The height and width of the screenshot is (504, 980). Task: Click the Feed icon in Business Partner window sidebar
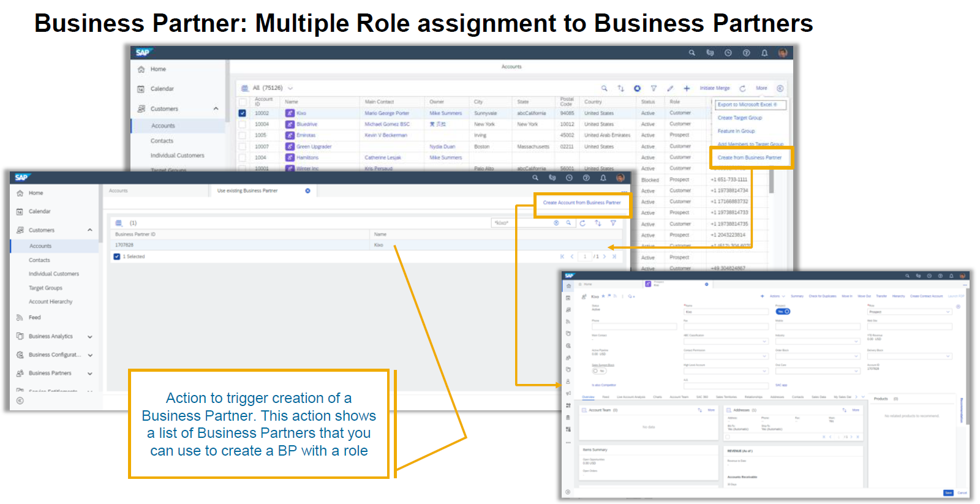20,317
